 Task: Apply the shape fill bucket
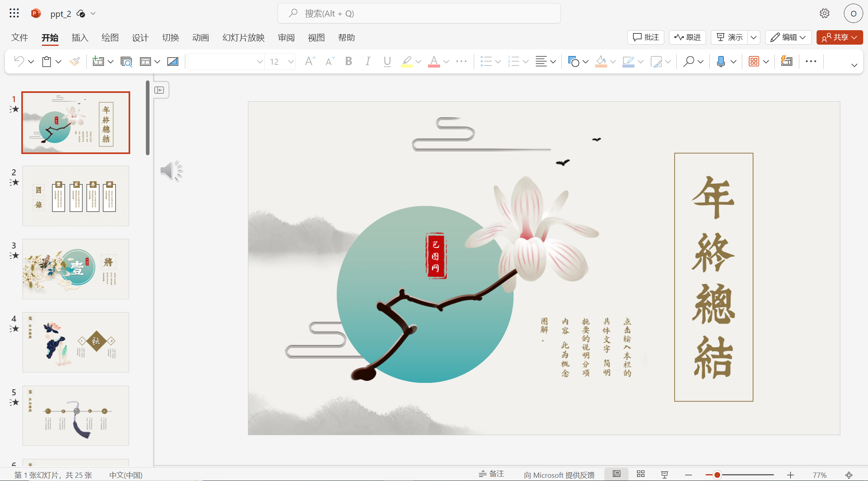coord(601,61)
